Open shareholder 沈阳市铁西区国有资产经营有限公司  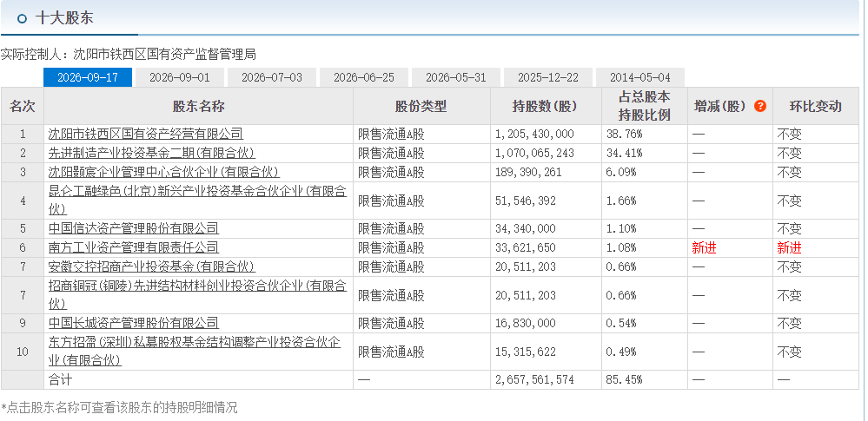(x=146, y=134)
